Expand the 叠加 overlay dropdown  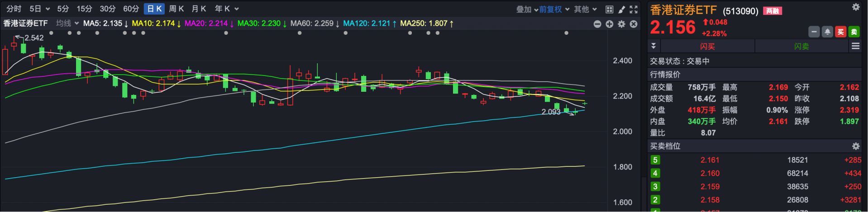coord(527,9)
